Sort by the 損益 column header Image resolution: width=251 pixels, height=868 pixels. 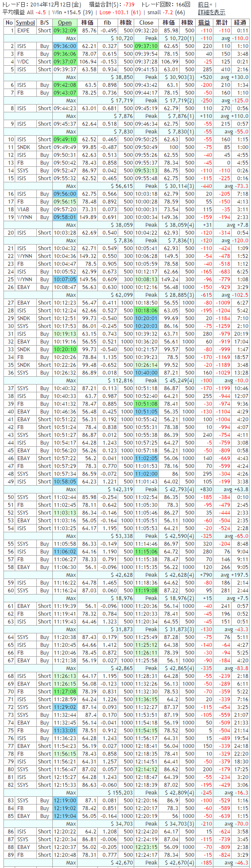(204, 23)
